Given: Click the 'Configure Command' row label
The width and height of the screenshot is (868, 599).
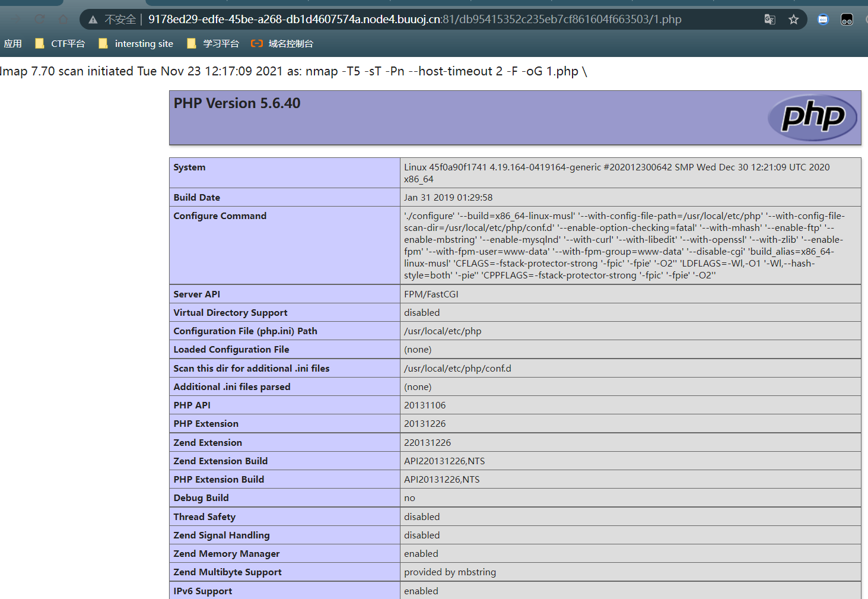Looking at the screenshot, I should tap(220, 216).
